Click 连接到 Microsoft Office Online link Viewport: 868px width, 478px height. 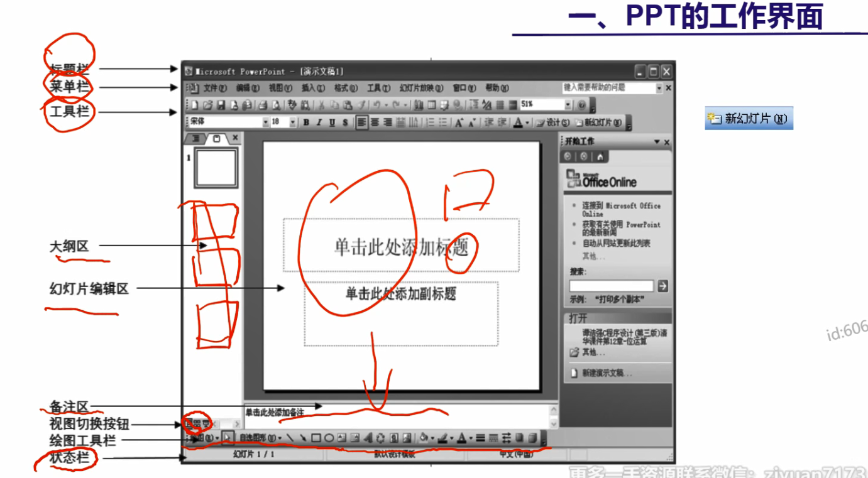[621, 209]
